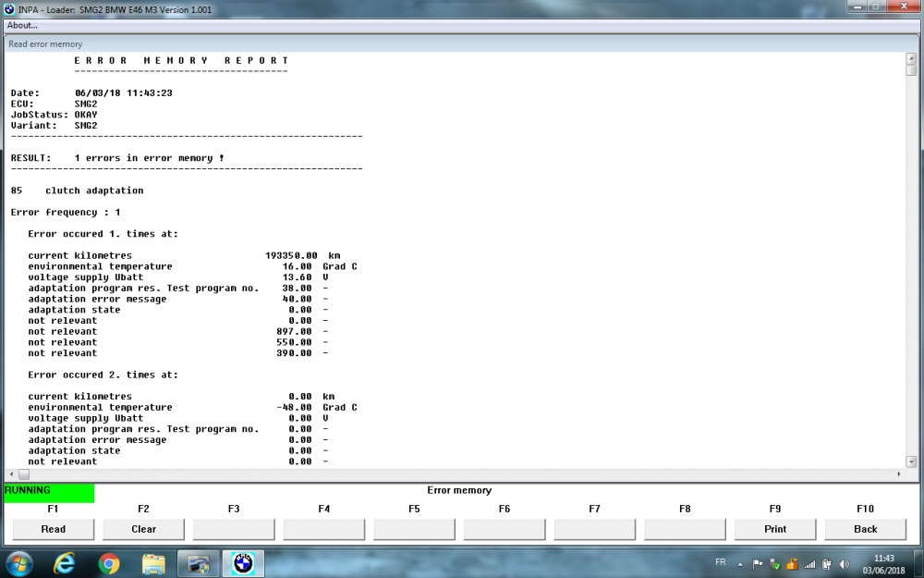Screen dimensions: 924x578
Task: Click 'Error occured 1. times at:' text
Action: coord(103,234)
